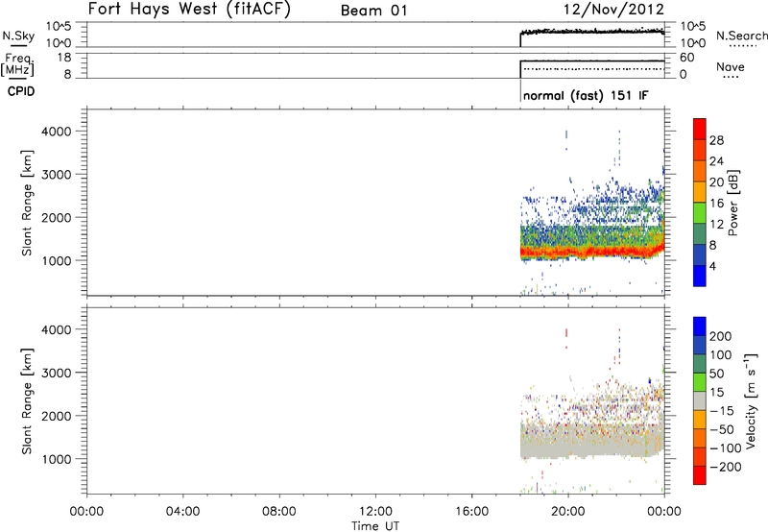768x532 pixels.
Task: Click the Power [dB] colorbar label
Action: point(732,203)
